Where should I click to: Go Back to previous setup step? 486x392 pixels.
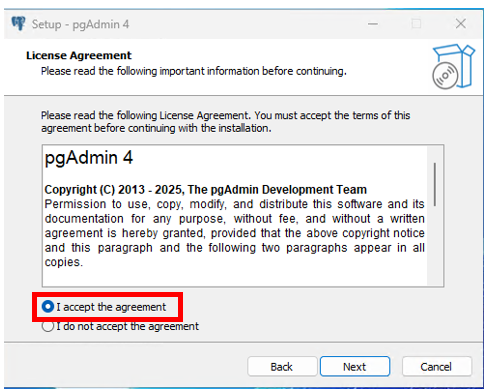tap(282, 366)
